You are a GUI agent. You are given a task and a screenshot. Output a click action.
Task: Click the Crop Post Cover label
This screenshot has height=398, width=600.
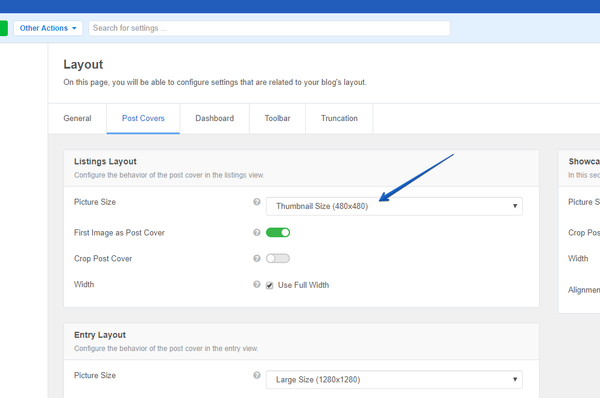pos(103,259)
